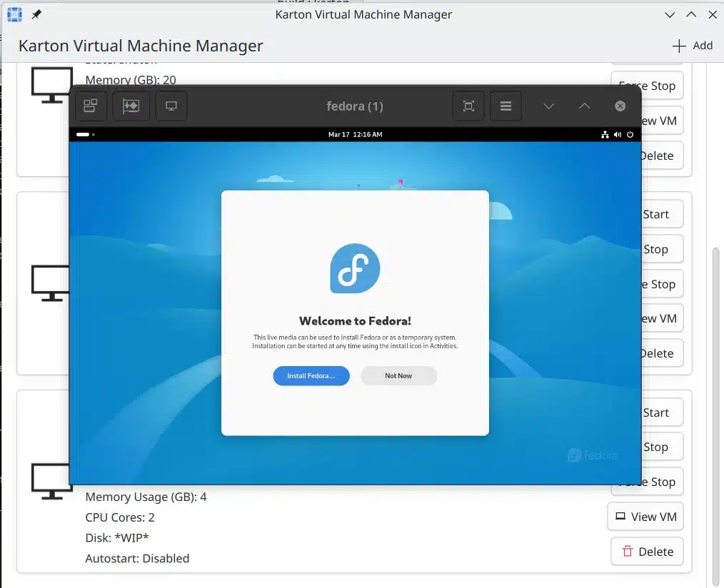Click network icon in Fedora top bar
724x588 pixels.
tap(605, 134)
